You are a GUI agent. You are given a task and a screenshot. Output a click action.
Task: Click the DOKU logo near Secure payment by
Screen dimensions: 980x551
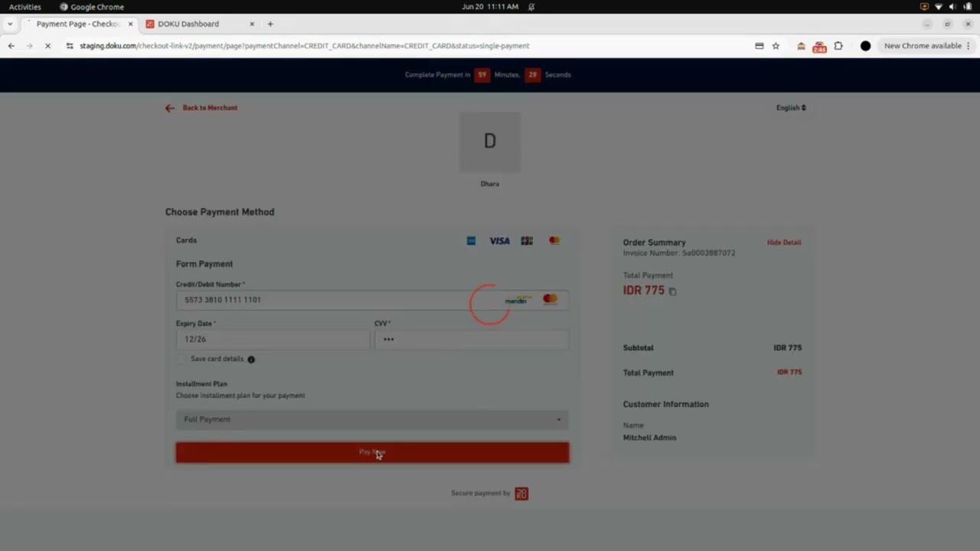click(521, 494)
